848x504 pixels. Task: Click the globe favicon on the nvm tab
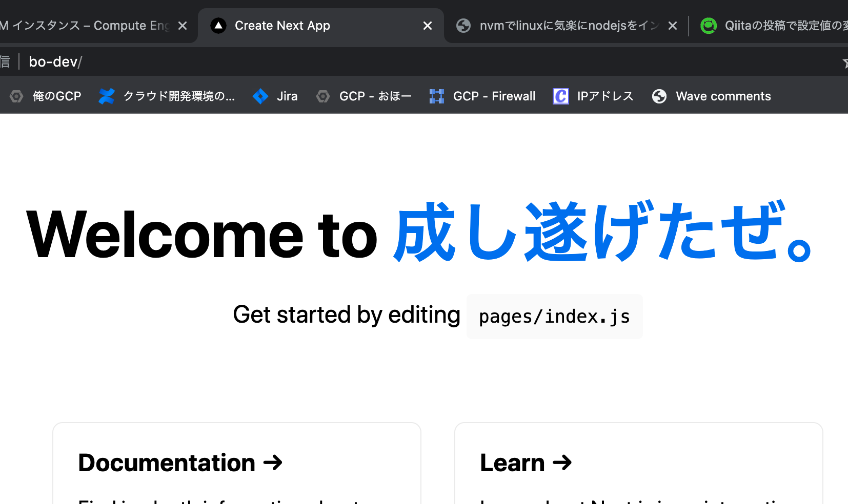coord(463,25)
